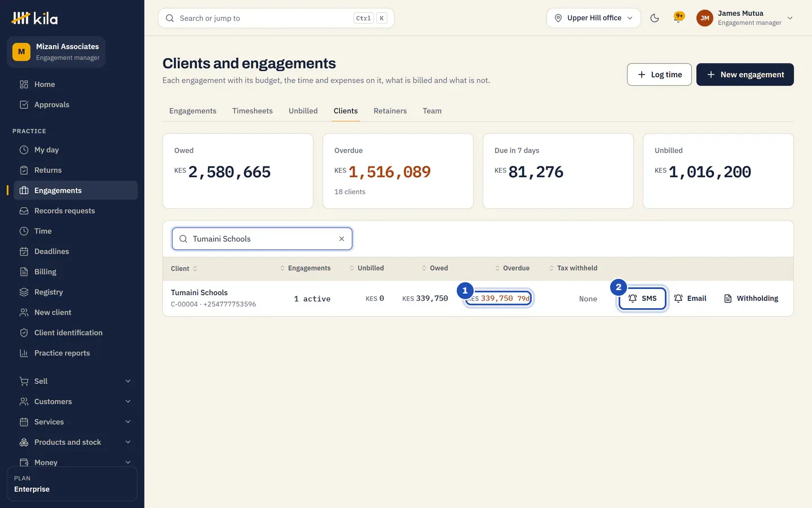Switch to the Unbilled tab
The height and width of the screenshot is (508, 812).
303,111
